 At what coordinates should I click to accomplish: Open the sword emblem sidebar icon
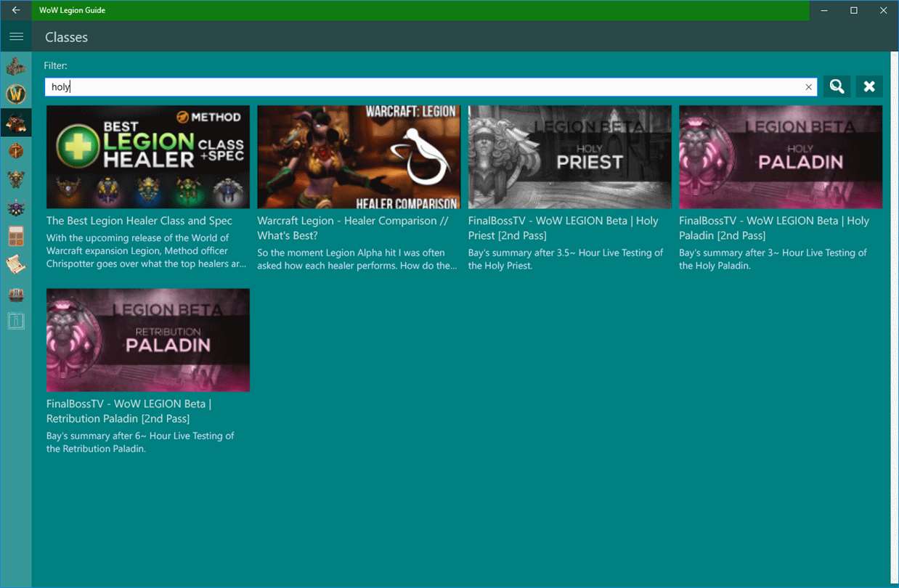(16, 151)
